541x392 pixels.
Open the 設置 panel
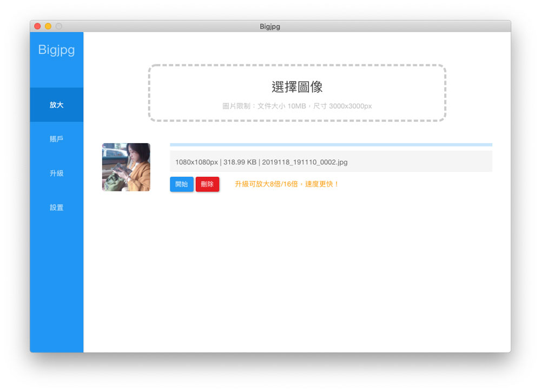[x=56, y=208]
